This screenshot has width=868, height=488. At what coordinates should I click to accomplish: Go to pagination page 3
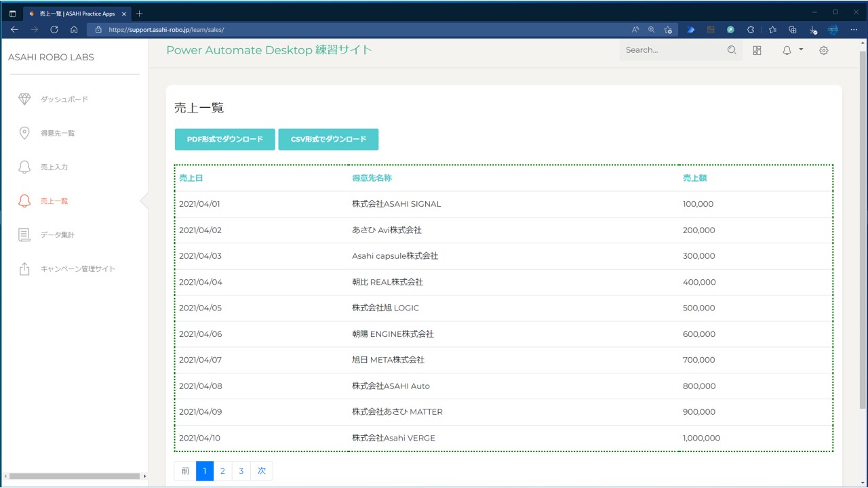point(241,471)
